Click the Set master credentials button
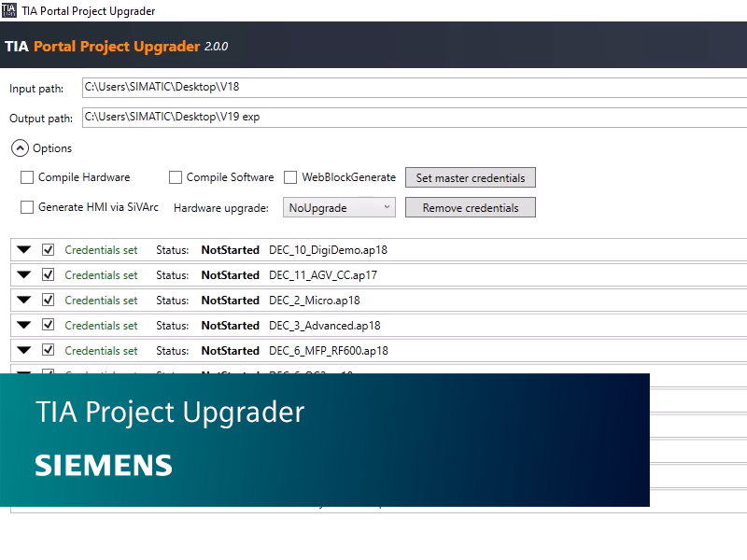This screenshot has height=560, width=747. tap(470, 177)
